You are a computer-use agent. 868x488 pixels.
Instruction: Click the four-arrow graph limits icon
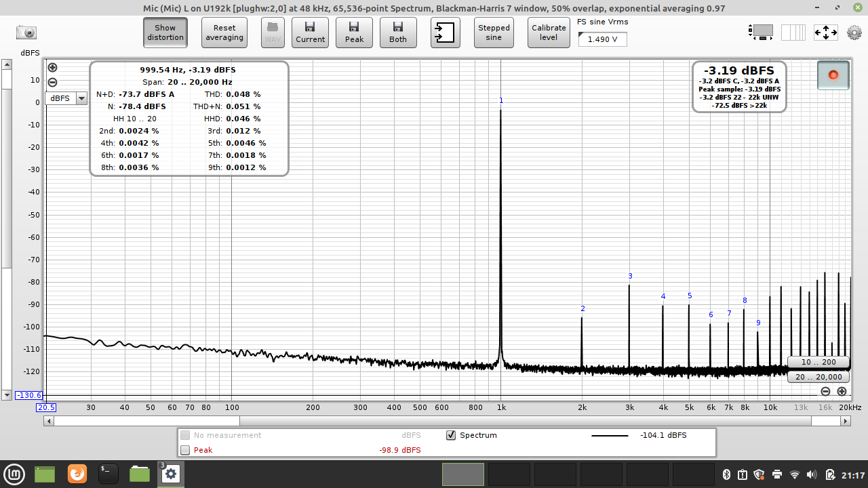tap(825, 32)
